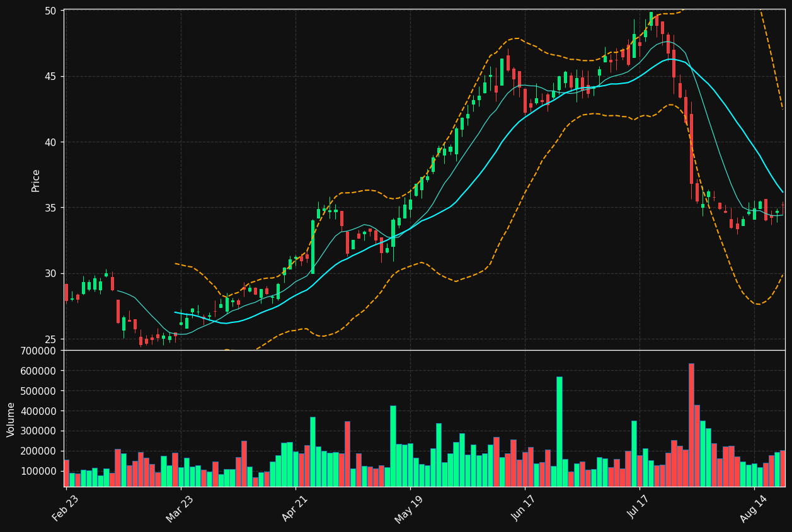Click the volume tick label 600000
Image resolution: width=792 pixels, height=532 pixels.
pos(39,371)
